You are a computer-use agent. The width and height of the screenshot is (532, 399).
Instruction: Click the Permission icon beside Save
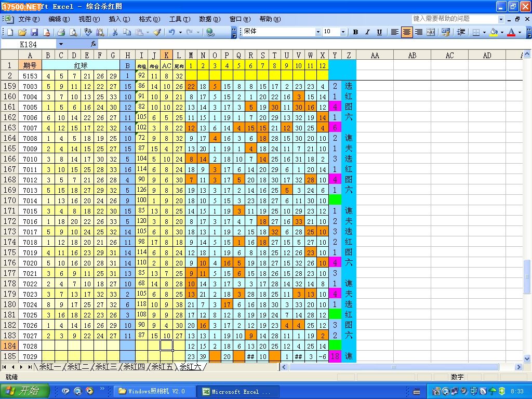46,32
